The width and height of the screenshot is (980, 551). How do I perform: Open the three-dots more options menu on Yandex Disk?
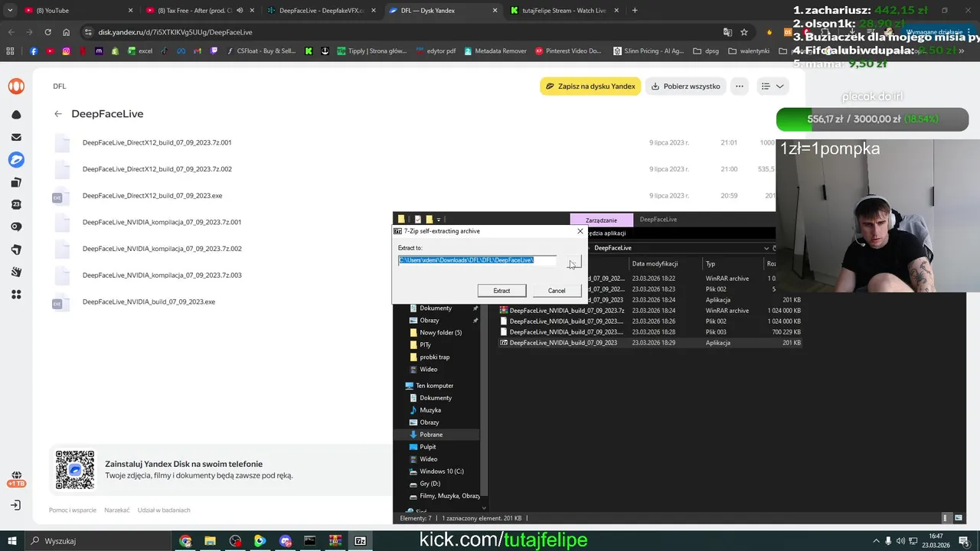click(x=739, y=86)
